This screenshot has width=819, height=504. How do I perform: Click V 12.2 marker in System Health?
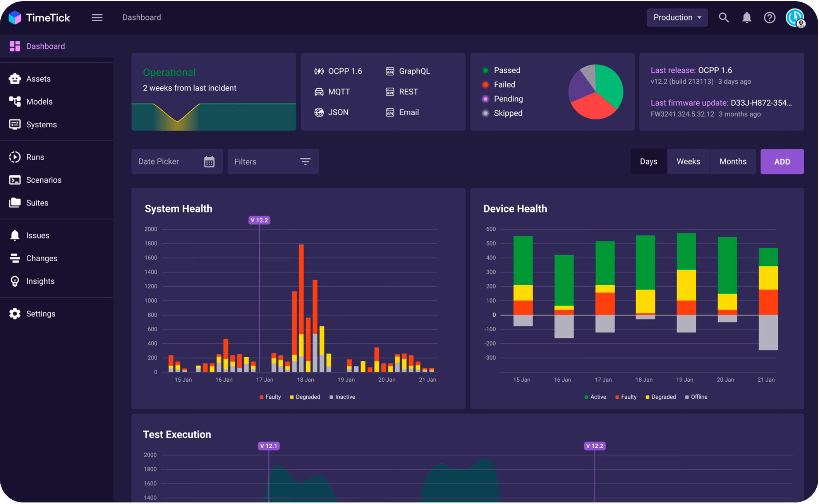point(259,220)
